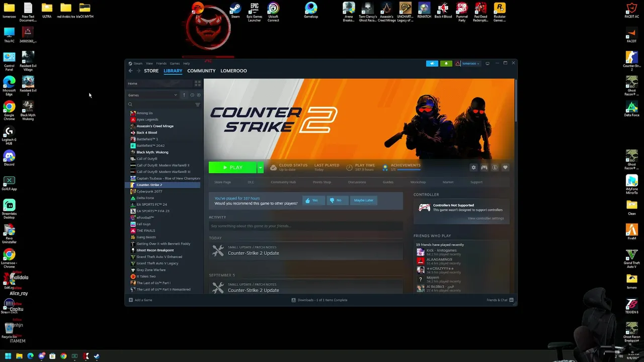Select Cyberpunk 2077 in the game list

(149, 192)
